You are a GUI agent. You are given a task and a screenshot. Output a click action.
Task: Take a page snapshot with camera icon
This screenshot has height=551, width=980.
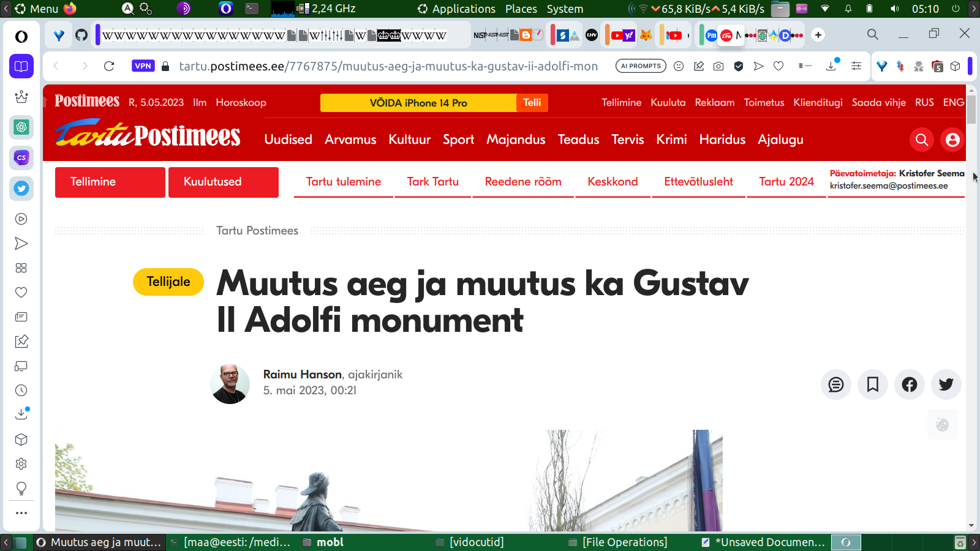pos(718,66)
